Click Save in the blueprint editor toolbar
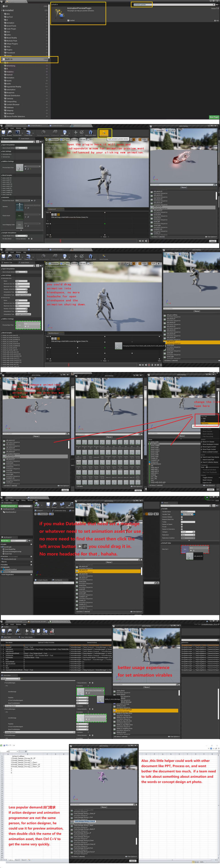The width and height of the screenshot is (220, 868). (48, 505)
